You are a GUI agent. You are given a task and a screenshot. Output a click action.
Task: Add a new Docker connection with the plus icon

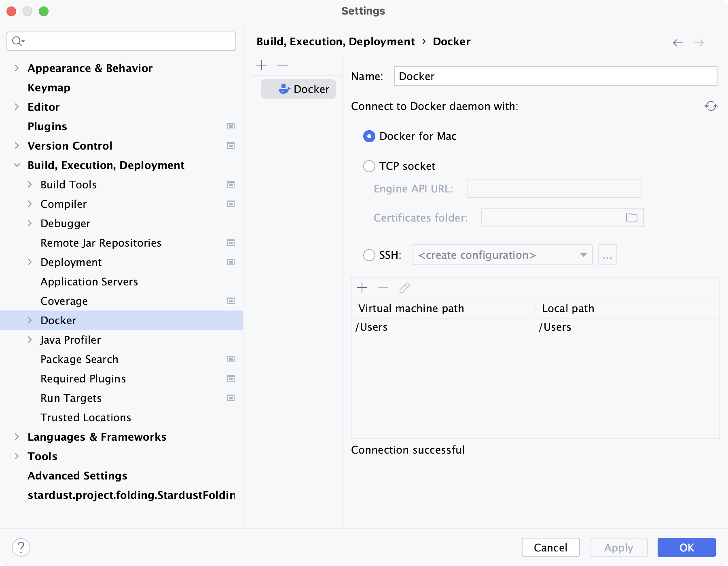262,65
